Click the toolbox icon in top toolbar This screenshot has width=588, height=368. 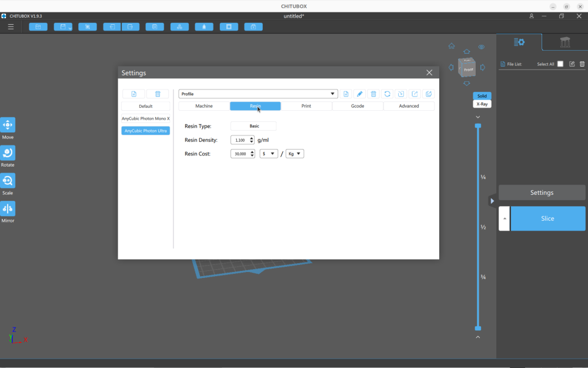tap(253, 26)
